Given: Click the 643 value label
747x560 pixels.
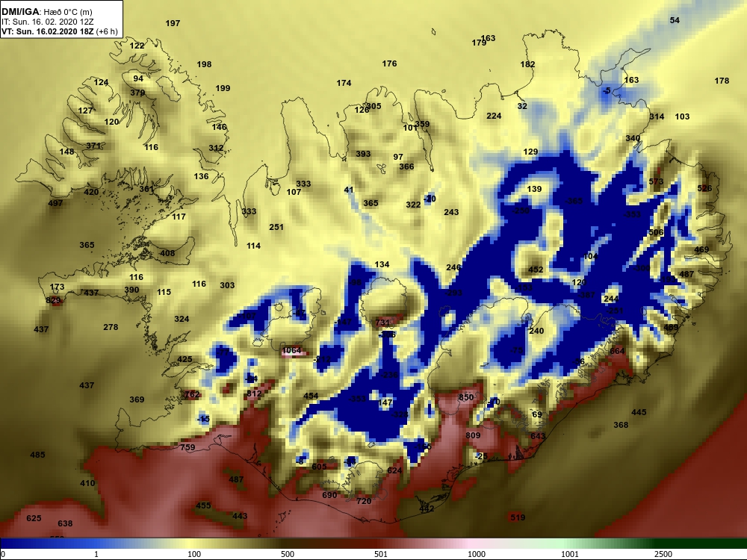Looking at the screenshot, I should pos(538,436).
